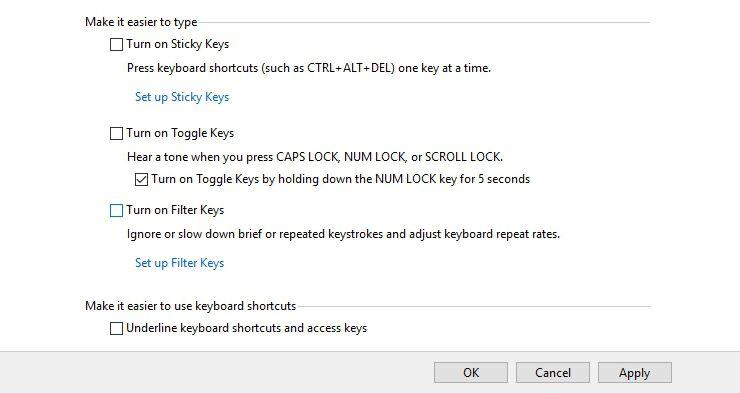Open the Set up Filter Keys link
The height and width of the screenshot is (393, 740).
(x=179, y=263)
